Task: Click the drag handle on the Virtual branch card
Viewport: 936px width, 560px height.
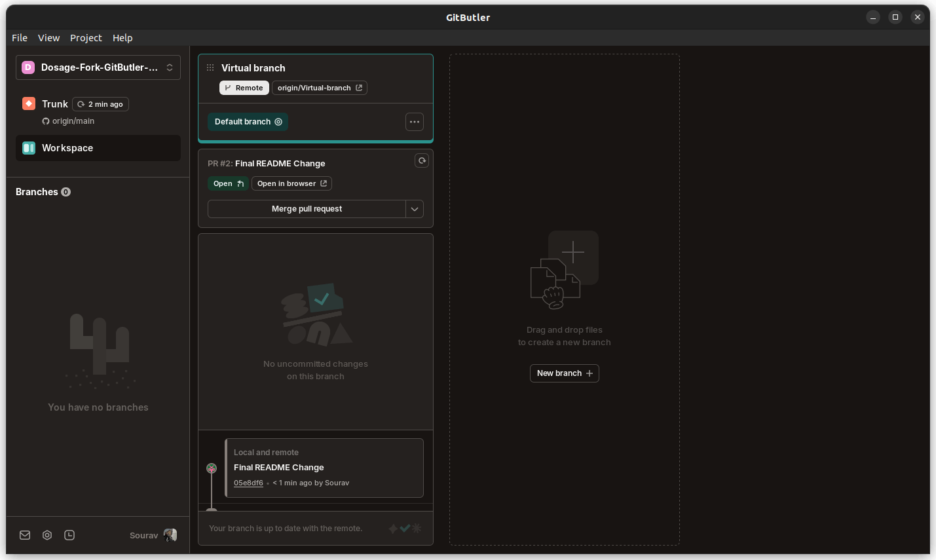Action: point(210,67)
